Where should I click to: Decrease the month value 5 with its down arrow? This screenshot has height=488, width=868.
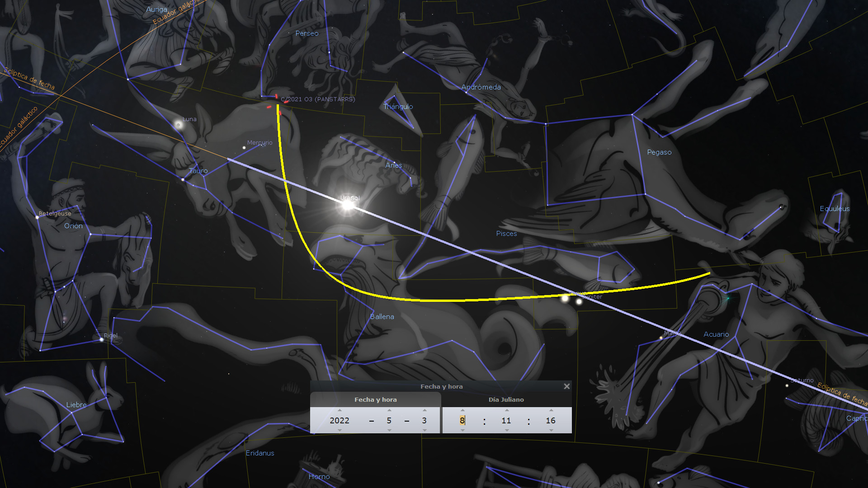(389, 431)
